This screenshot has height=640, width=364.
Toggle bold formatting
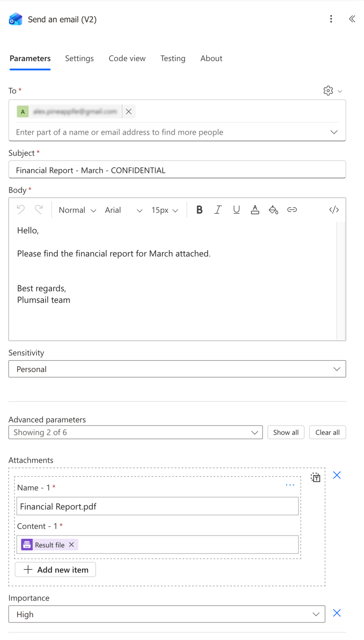(199, 210)
